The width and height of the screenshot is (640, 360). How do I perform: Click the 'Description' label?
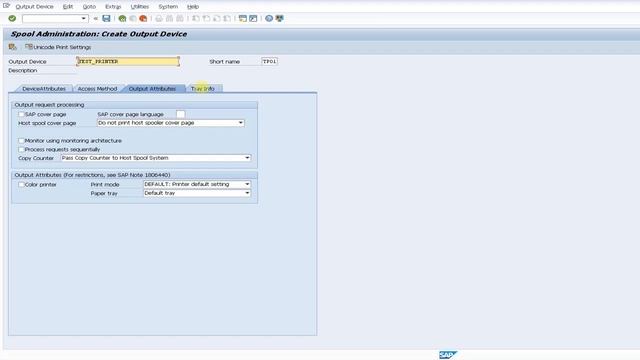tap(22, 71)
